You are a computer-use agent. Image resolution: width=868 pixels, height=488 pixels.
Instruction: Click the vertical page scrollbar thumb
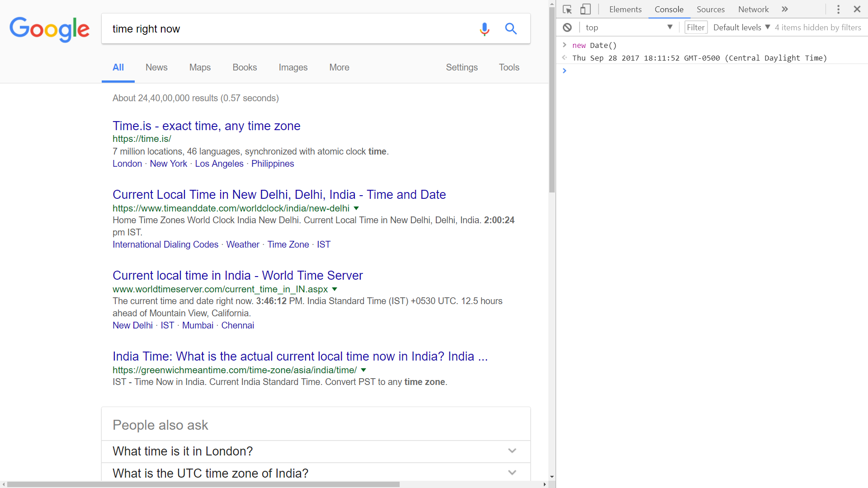[x=552, y=99]
